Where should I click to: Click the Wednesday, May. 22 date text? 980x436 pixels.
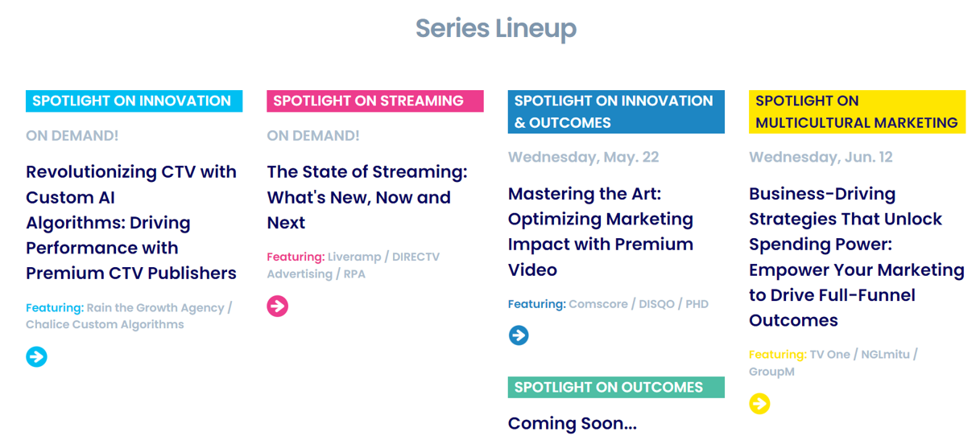click(x=584, y=157)
